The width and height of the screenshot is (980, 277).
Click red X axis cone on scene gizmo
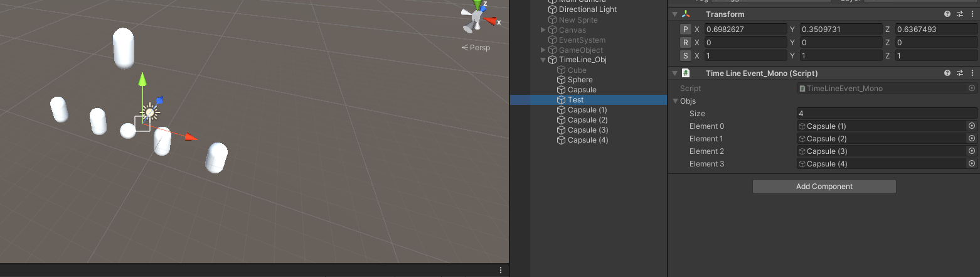pos(491,22)
